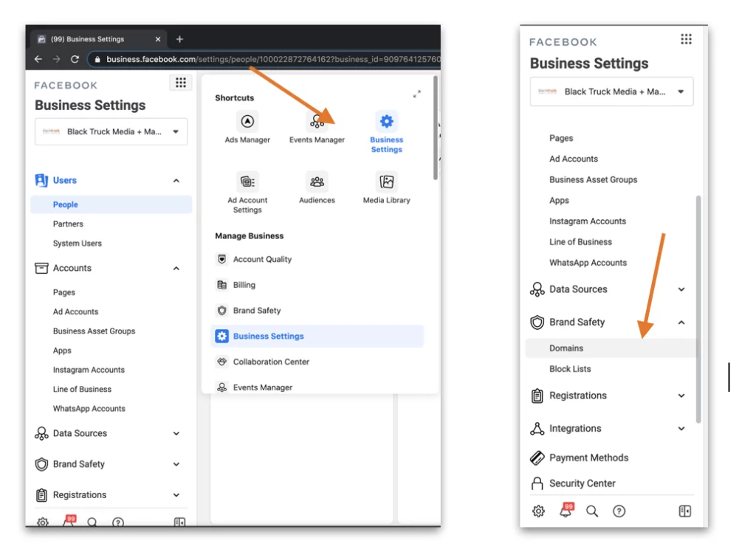Image resolution: width=756 pixels, height=552 pixels.
Task: Select highlighted Business Settings in Manage Business
Action: pos(317,336)
